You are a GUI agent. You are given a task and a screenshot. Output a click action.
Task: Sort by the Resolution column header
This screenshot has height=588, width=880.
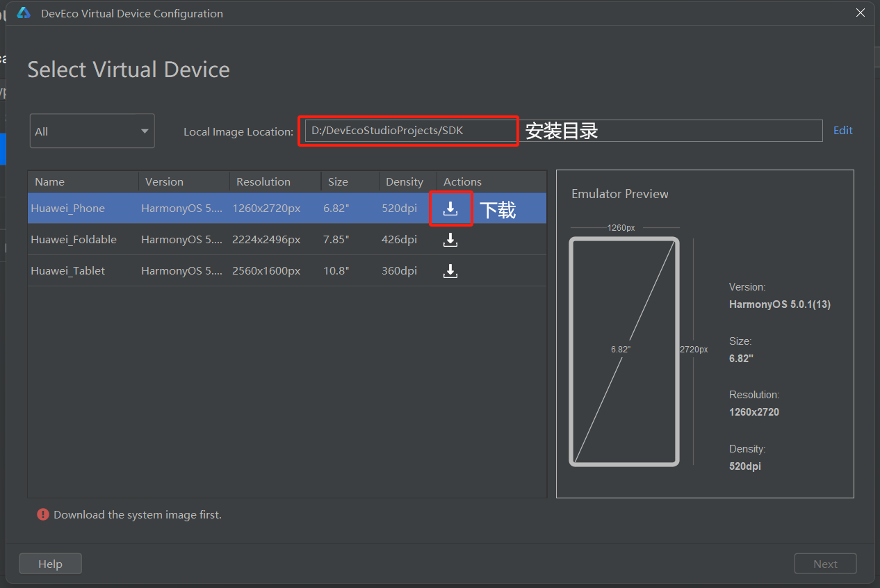[275, 181]
